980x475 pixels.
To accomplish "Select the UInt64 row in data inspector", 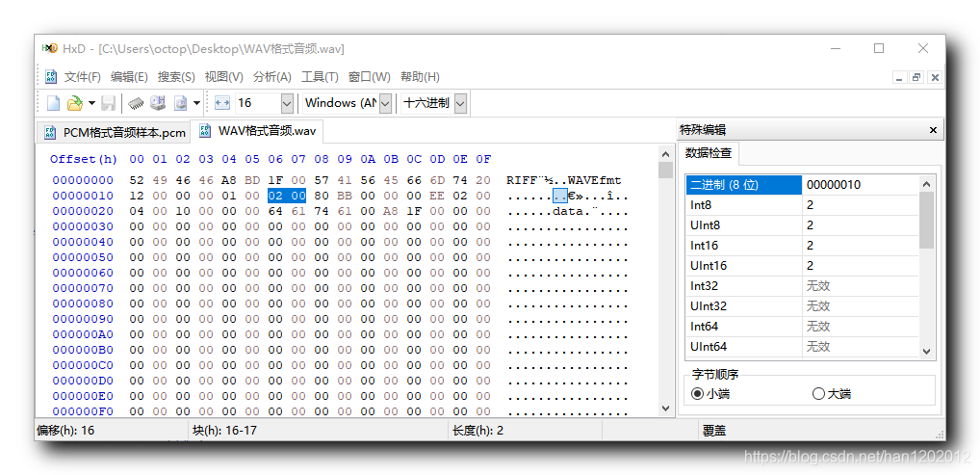I will (x=803, y=346).
